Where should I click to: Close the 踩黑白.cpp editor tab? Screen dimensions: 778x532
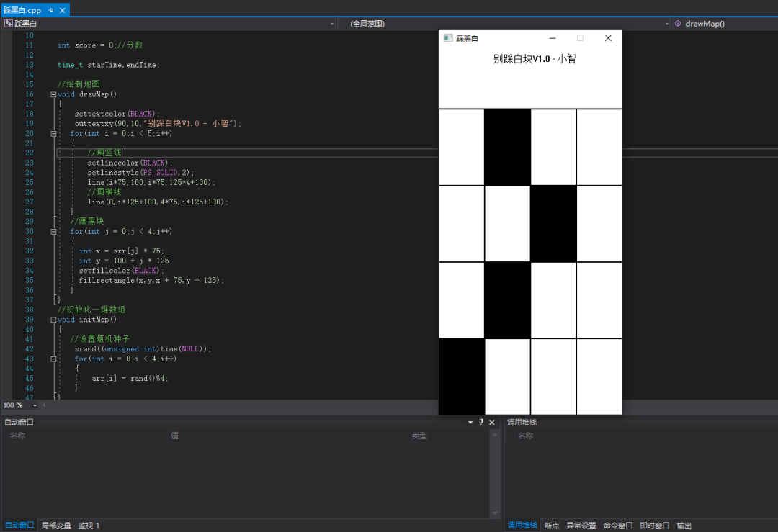tap(63, 10)
